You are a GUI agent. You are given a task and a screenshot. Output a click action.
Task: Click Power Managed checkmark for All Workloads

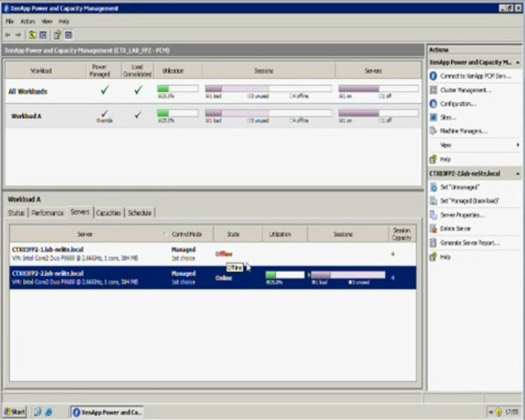[105, 90]
